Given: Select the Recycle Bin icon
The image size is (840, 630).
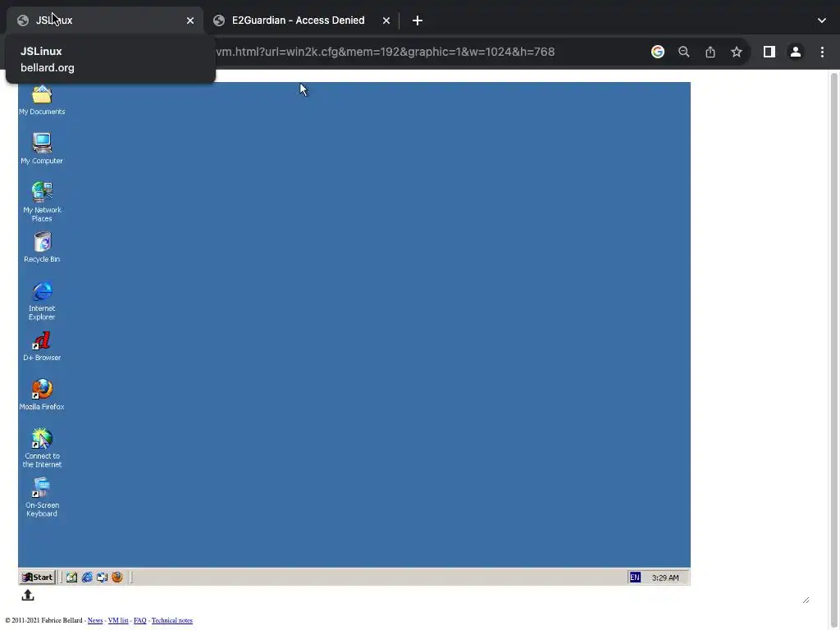Looking at the screenshot, I should click(x=42, y=248).
